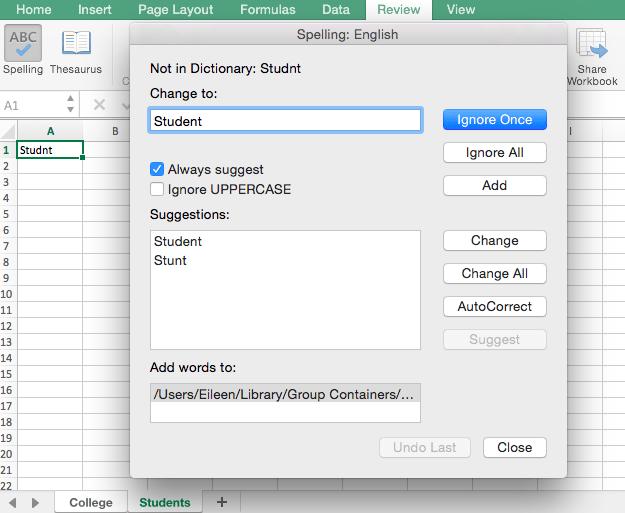Open the Name Box A1 stepper arrows
The height and width of the screenshot is (513, 625).
click(x=70, y=104)
